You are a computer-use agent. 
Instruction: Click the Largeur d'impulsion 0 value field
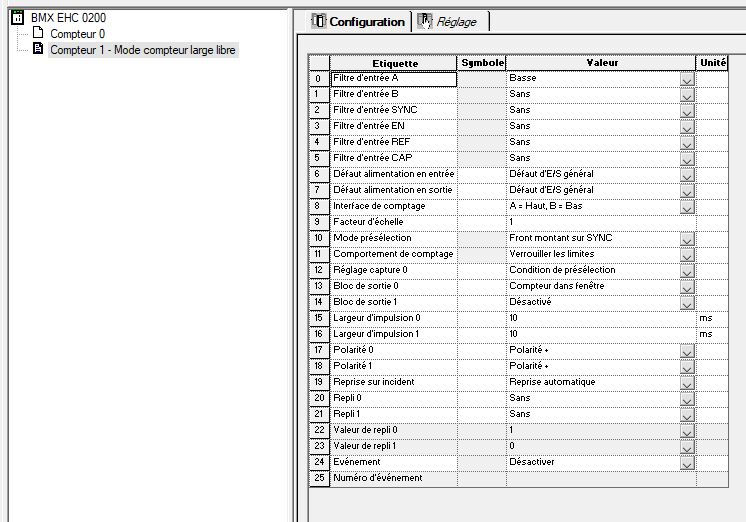click(600, 318)
